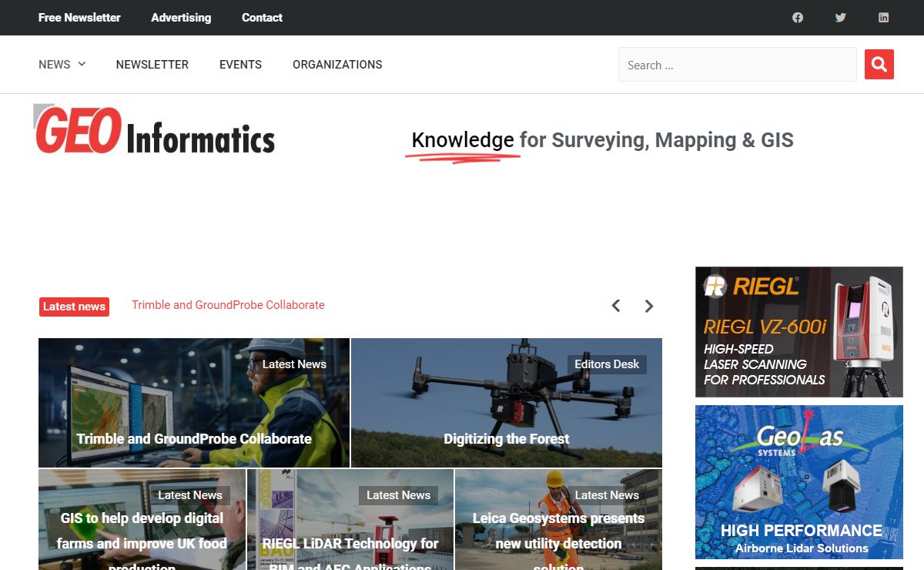This screenshot has height=570, width=924.
Task: Click Latest News tag on GIS farms card
Action: (x=190, y=495)
